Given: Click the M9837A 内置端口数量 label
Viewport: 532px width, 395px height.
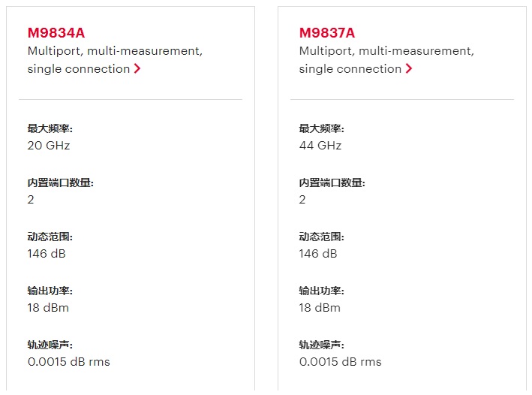Looking at the screenshot, I should (x=332, y=182).
